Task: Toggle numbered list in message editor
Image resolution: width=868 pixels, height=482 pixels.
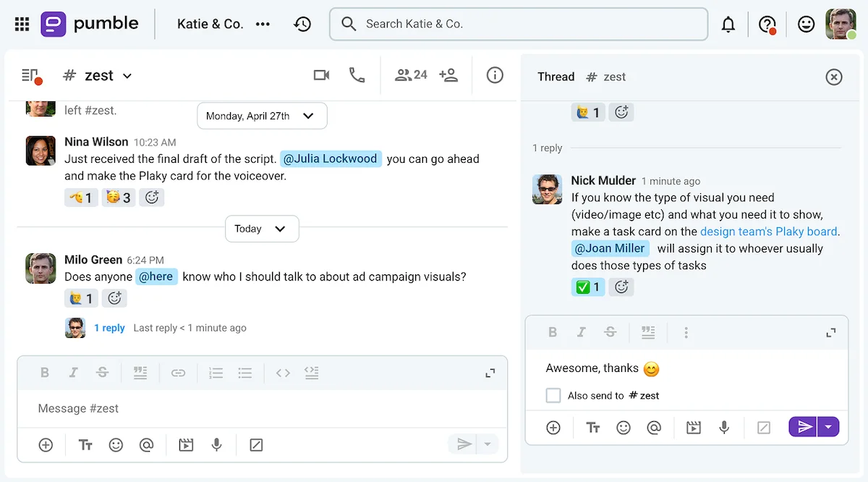Action: [x=216, y=373]
